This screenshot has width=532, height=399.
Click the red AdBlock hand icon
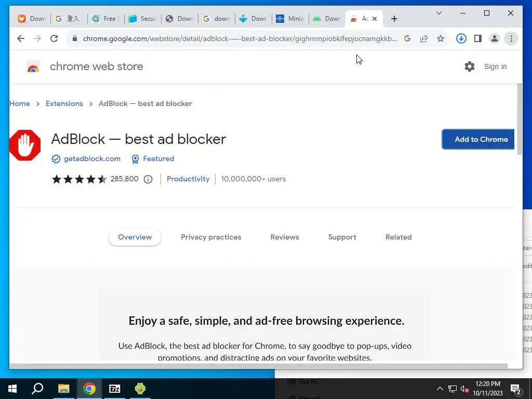tap(25, 145)
